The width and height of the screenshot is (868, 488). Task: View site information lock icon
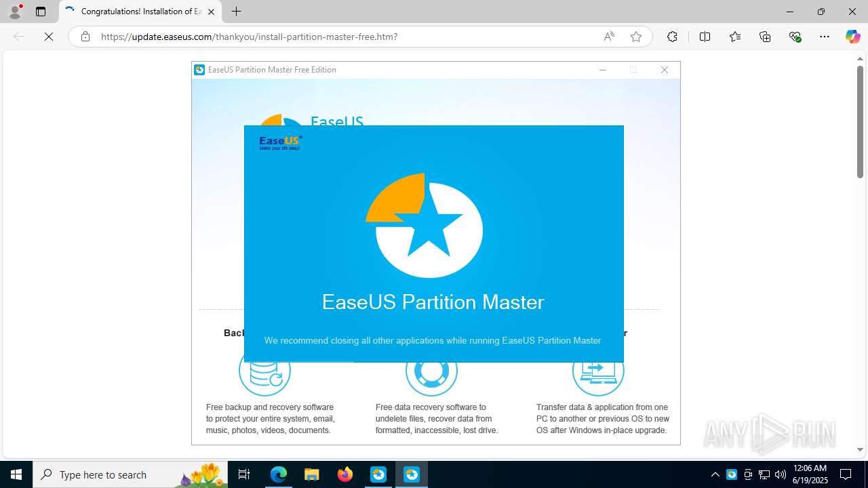click(85, 37)
